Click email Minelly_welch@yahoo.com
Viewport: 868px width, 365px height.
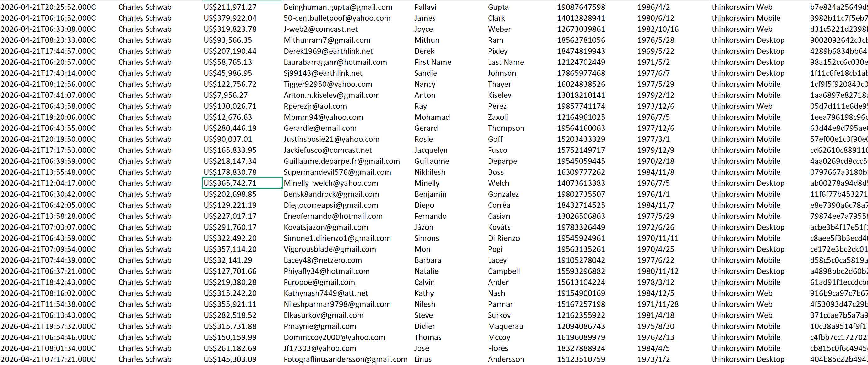coord(331,183)
